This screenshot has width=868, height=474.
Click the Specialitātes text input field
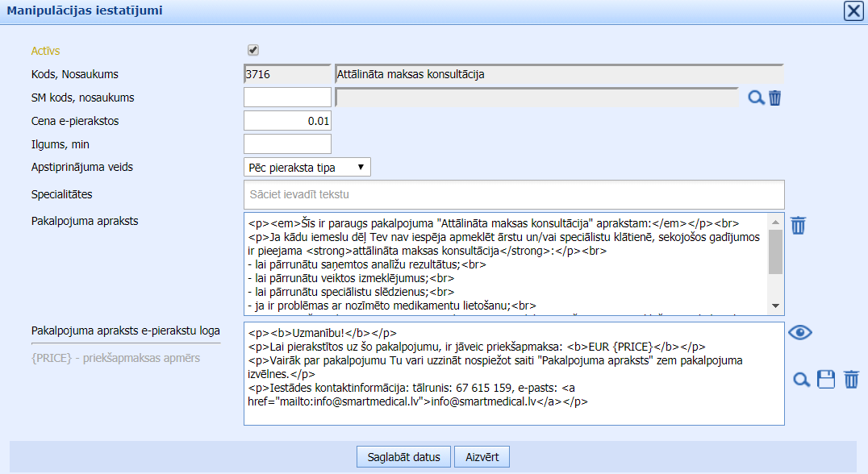[x=514, y=194]
